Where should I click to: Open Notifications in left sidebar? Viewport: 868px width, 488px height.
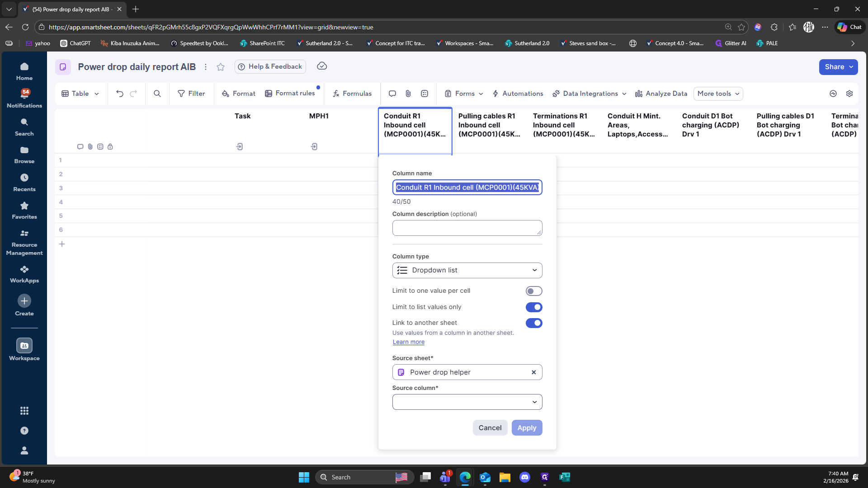pos(24,98)
